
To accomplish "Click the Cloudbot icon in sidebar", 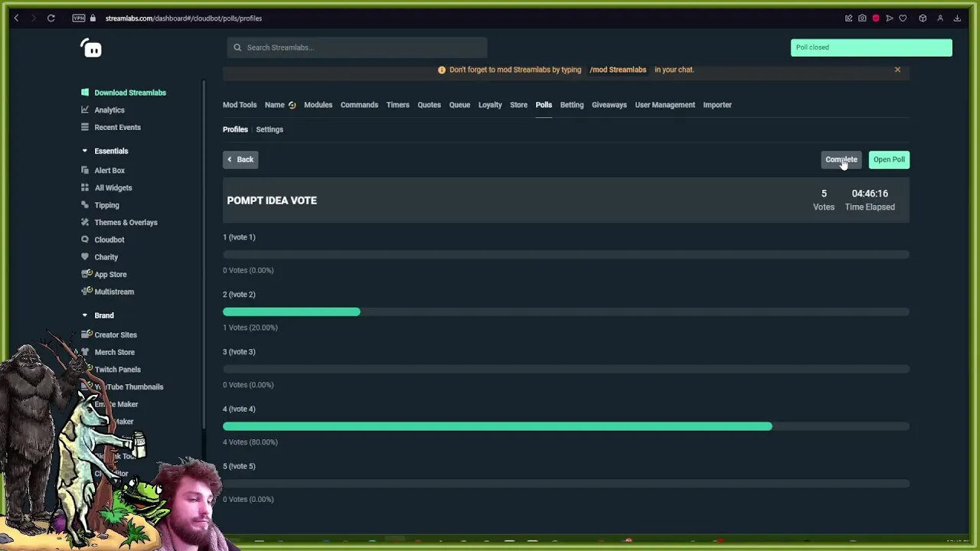I will point(85,240).
